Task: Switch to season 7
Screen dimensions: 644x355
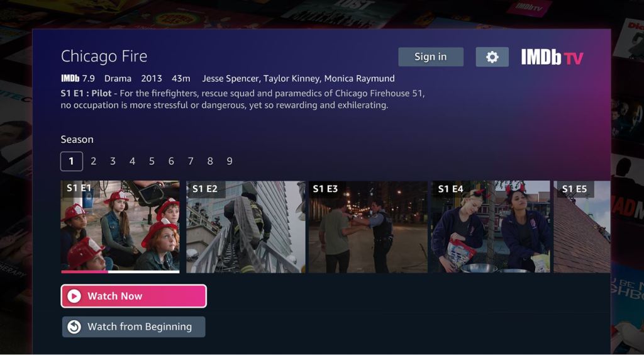Action: [191, 162]
